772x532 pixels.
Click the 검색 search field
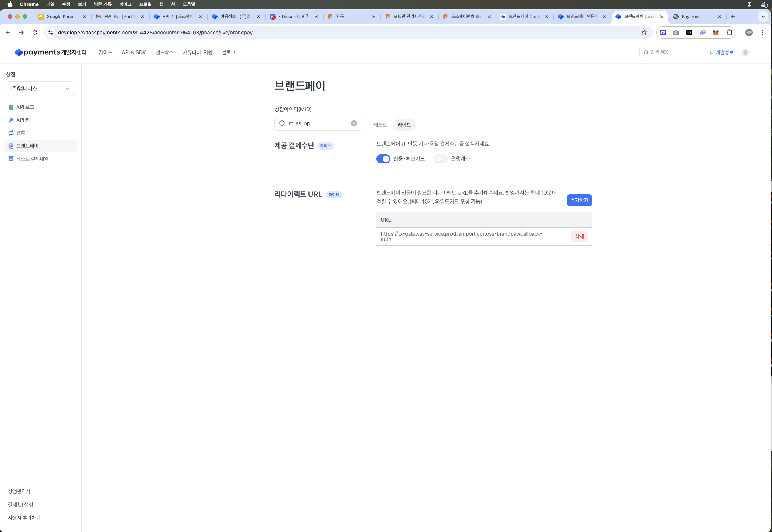(x=672, y=52)
